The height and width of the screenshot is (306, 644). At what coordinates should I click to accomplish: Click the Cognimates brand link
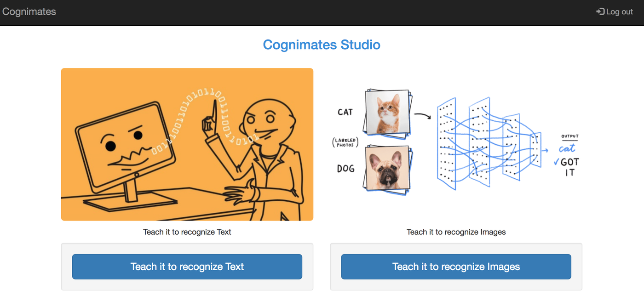[x=29, y=12]
